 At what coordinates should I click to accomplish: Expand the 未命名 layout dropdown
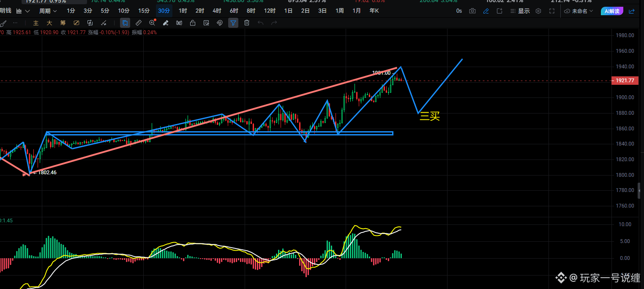tap(579, 11)
